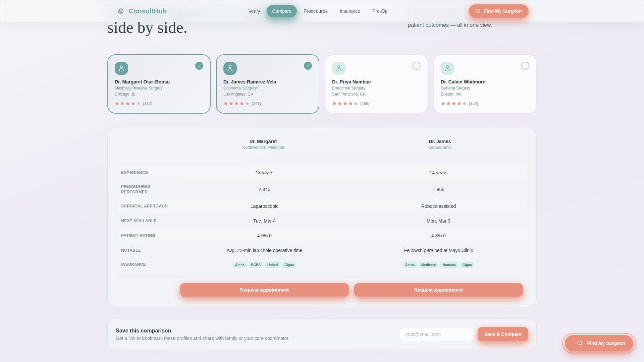Click 'Northwestern Memorial' hospital text
Viewport: 644px width, 362px height.
tap(263, 147)
